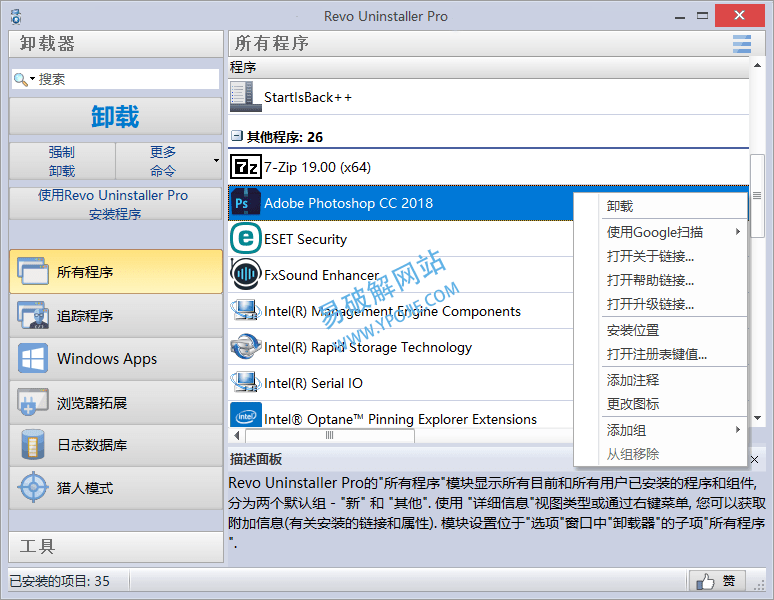Choose 更改图标 in context menu
The image size is (774, 600).
(x=660, y=404)
